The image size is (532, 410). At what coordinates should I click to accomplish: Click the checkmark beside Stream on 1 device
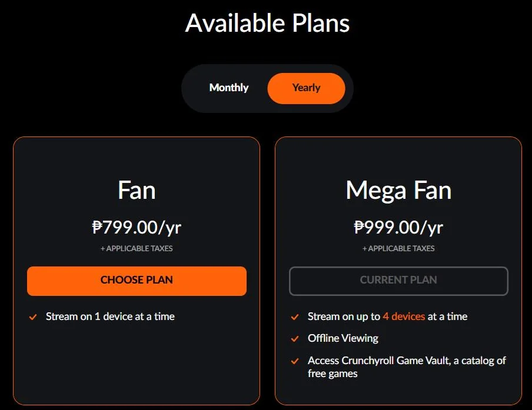point(33,316)
